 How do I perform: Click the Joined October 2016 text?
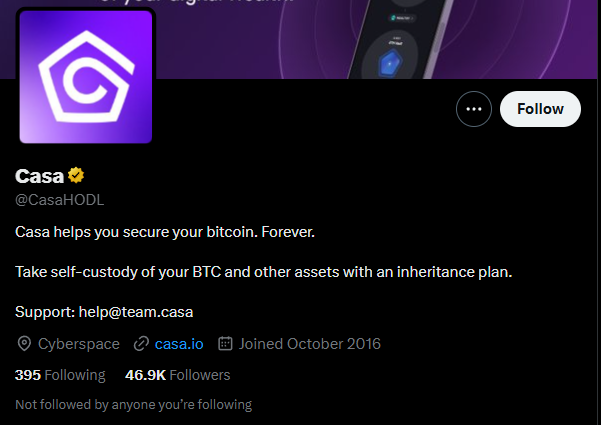tap(310, 344)
